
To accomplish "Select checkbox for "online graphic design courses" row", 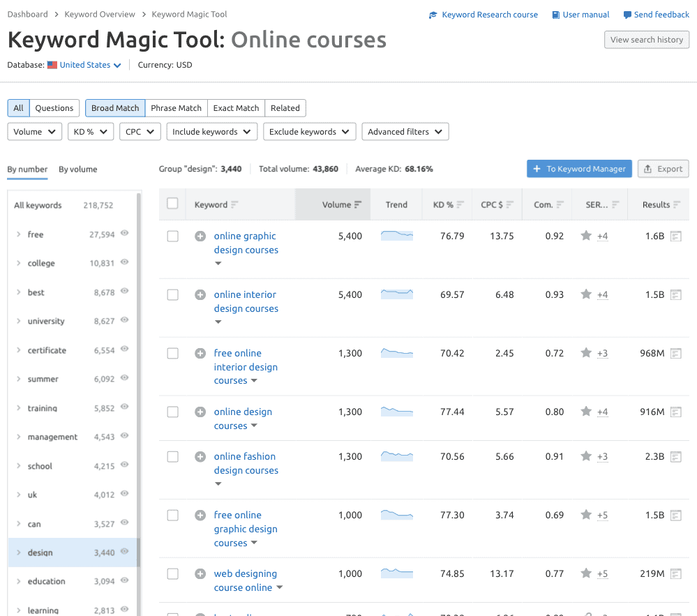I will [172, 236].
